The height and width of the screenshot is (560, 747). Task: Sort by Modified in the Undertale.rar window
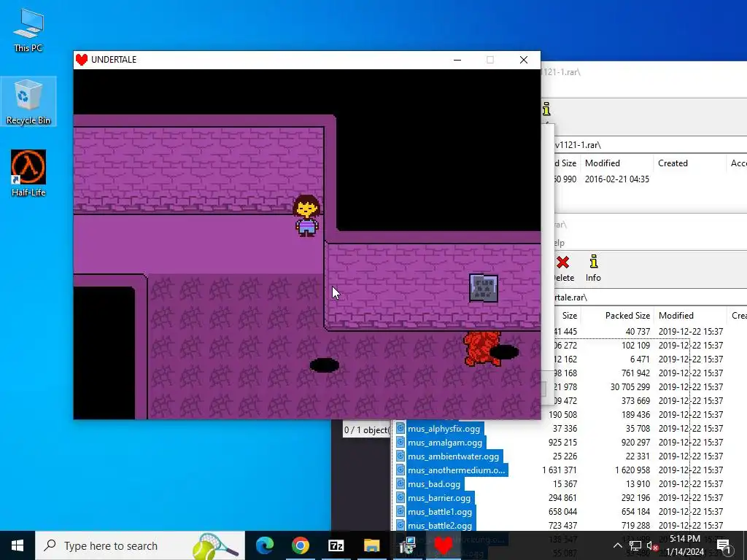coord(676,315)
